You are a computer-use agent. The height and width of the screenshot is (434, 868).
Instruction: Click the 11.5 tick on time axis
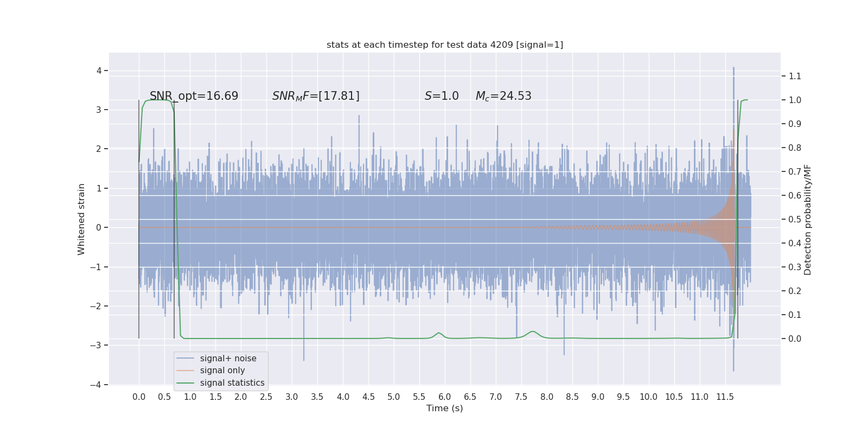[x=725, y=397]
